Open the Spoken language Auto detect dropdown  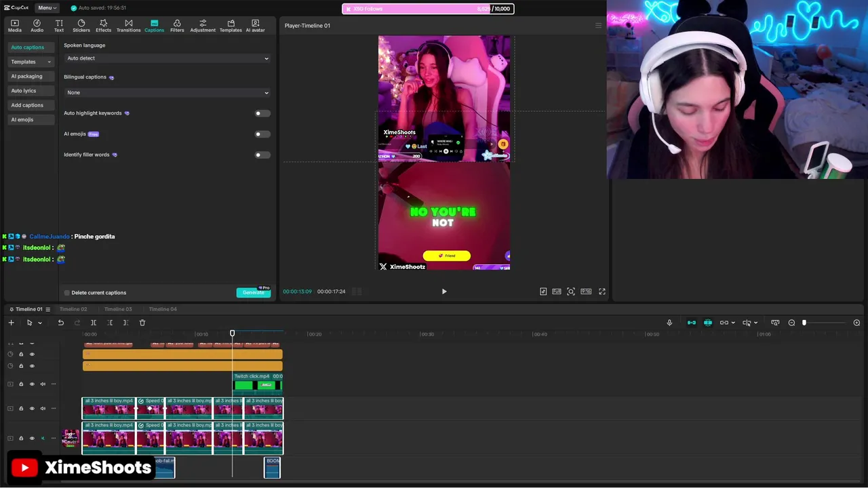click(167, 58)
